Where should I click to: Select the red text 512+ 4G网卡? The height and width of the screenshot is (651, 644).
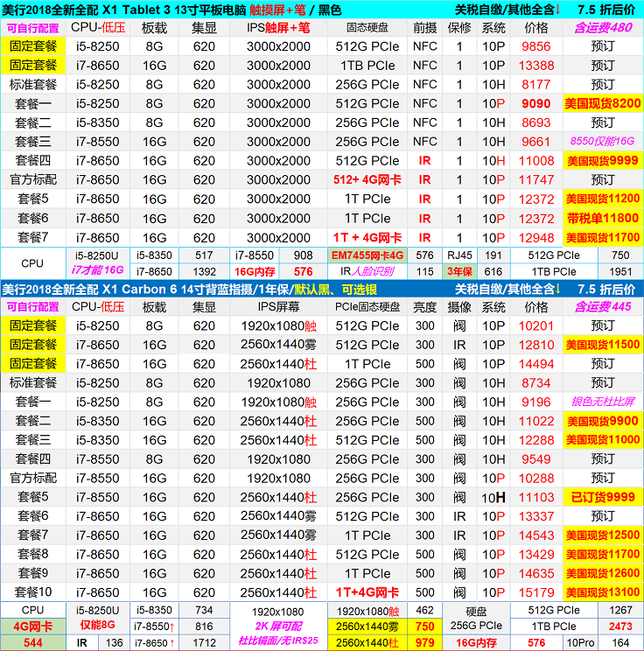pyautogui.click(x=367, y=179)
